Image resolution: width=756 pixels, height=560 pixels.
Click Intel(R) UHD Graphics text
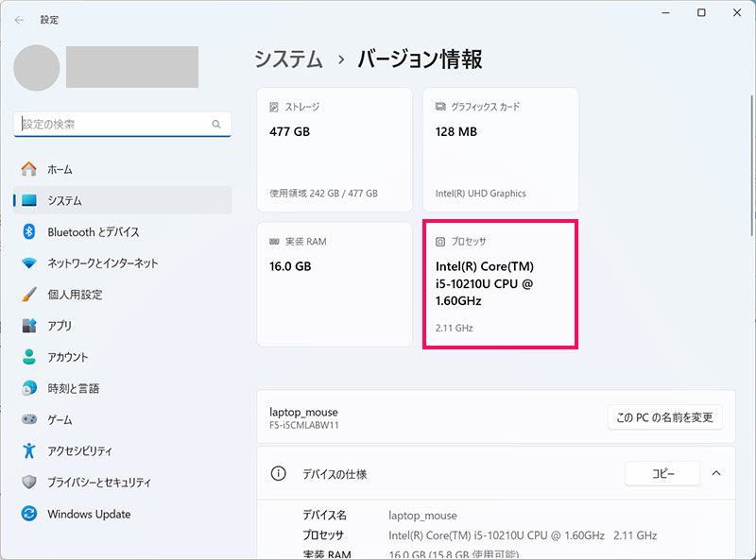coord(481,194)
